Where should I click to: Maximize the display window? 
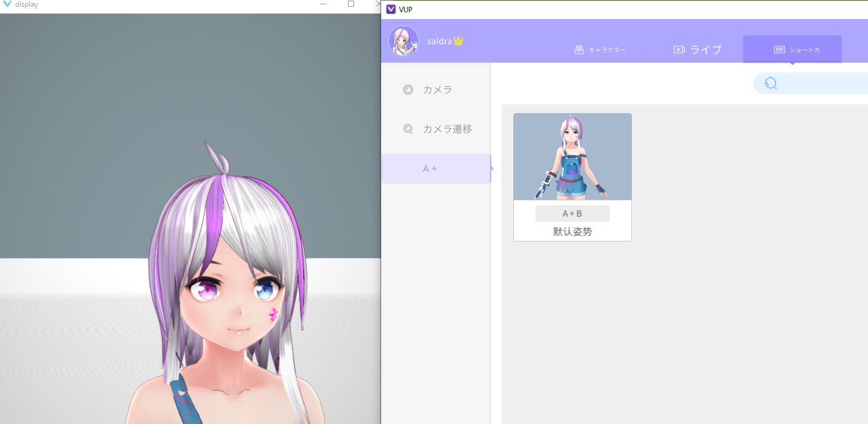351,4
